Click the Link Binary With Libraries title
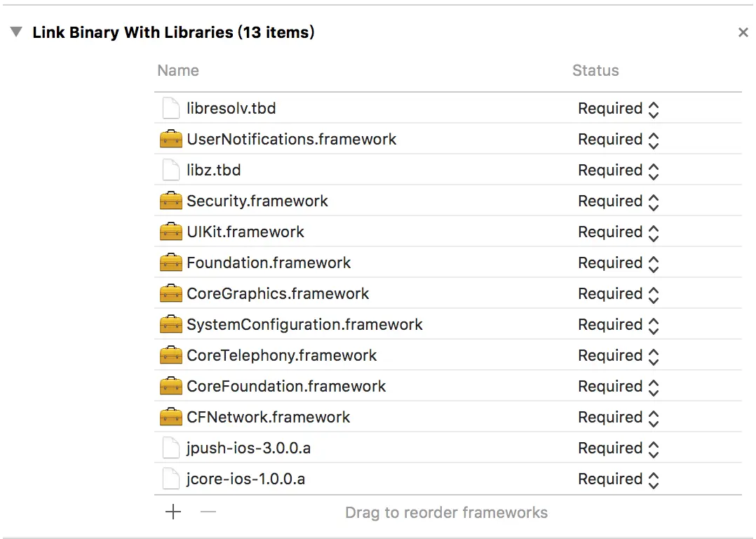The width and height of the screenshot is (756, 539). [x=173, y=32]
